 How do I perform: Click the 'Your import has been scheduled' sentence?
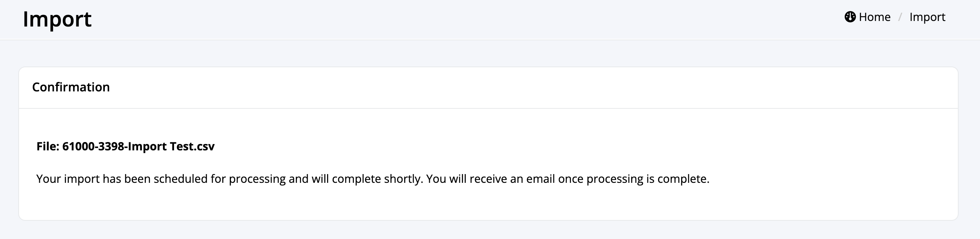[x=230, y=179]
